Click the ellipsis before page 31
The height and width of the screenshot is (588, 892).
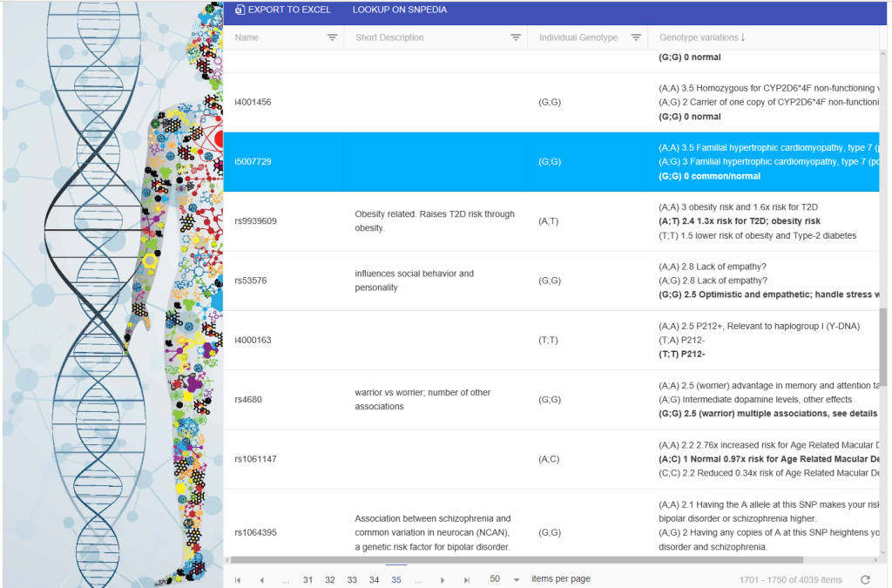tap(285, 580)
